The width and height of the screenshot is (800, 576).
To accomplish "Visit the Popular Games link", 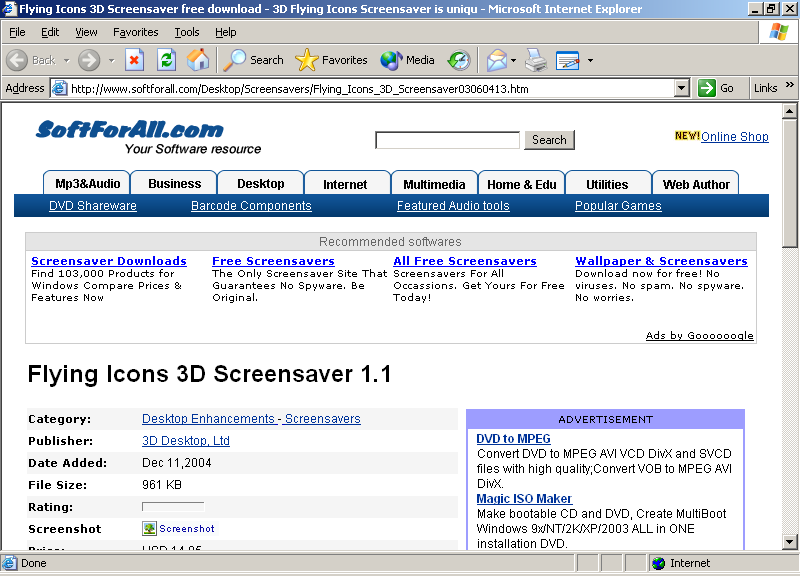I will (618, 206).
